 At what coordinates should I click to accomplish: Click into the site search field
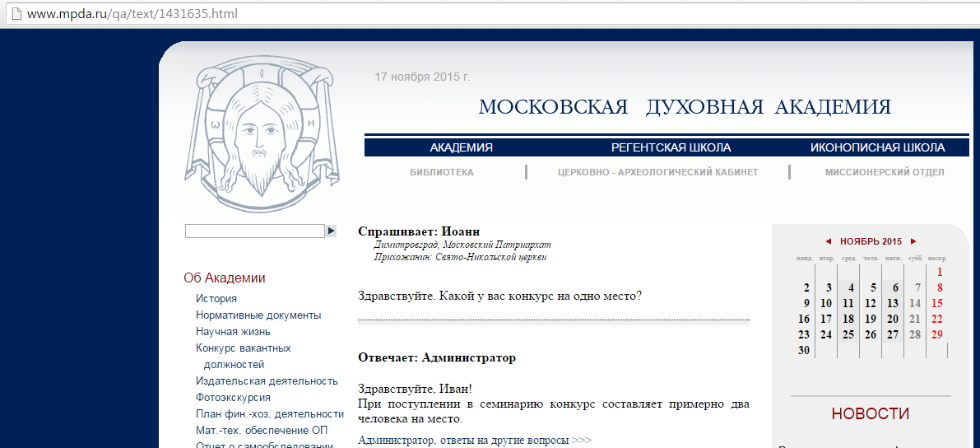point(255,231)
